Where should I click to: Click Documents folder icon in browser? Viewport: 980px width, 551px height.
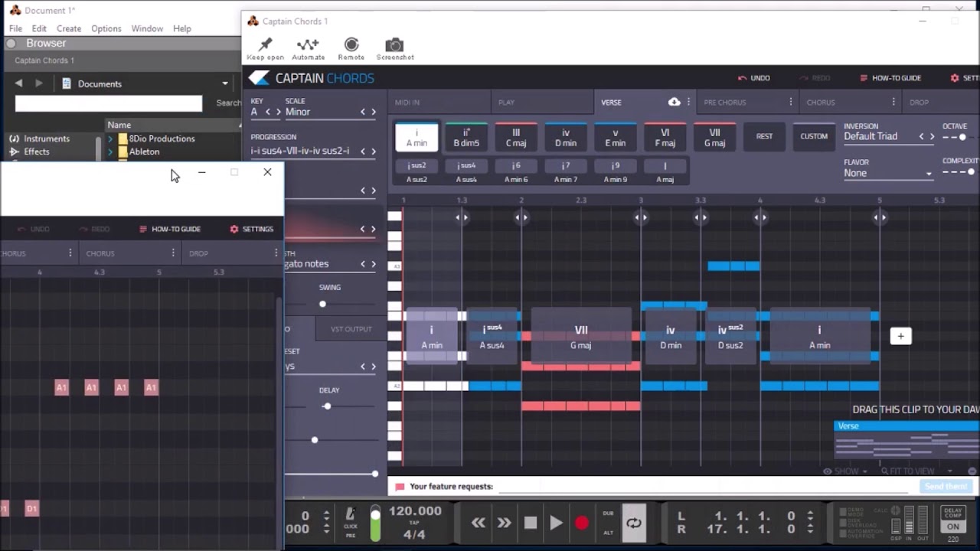pos(67,83)
